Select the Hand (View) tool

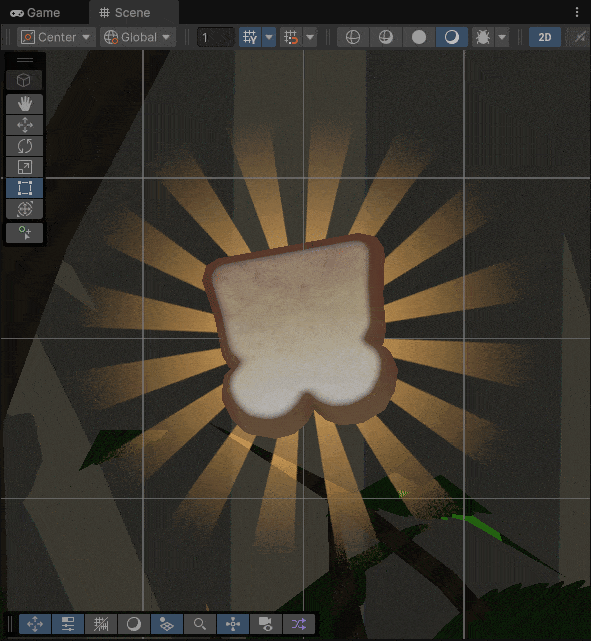tap(25, 104)
